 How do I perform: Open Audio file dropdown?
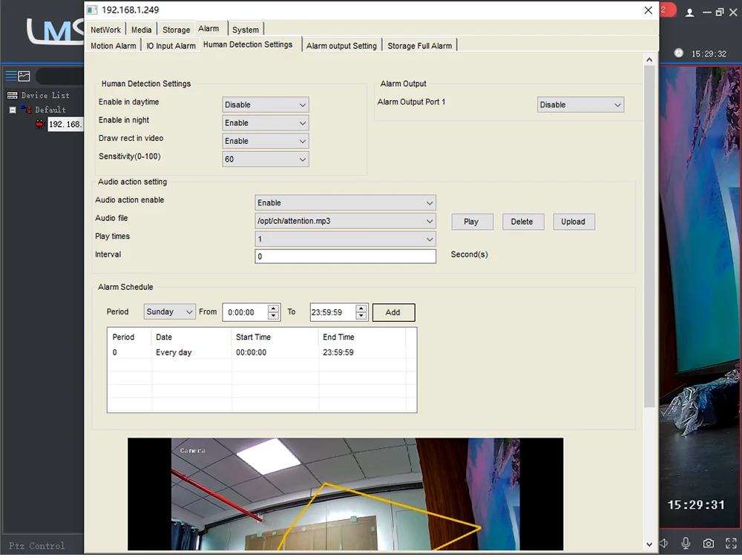click(x=345, y=221)
